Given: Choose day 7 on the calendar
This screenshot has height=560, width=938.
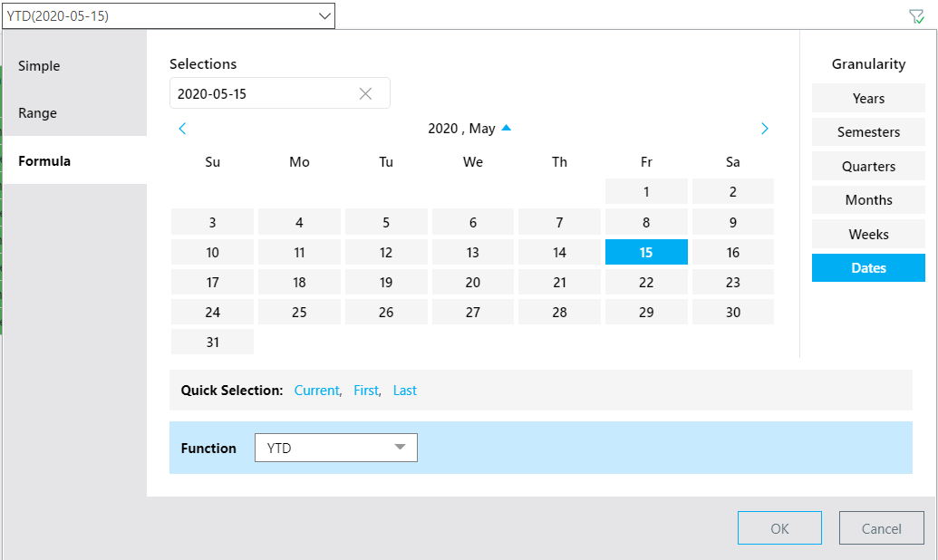Looking at the screenshot, I should pos(559,222).
